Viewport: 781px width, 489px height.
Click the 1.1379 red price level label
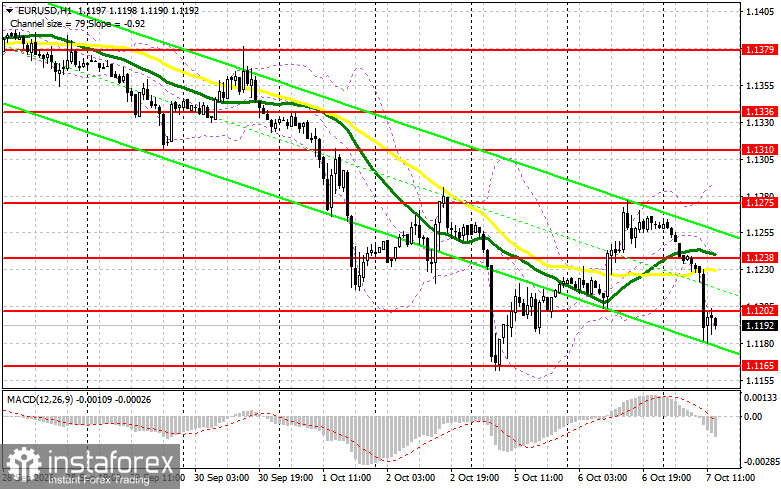point(760,49)
